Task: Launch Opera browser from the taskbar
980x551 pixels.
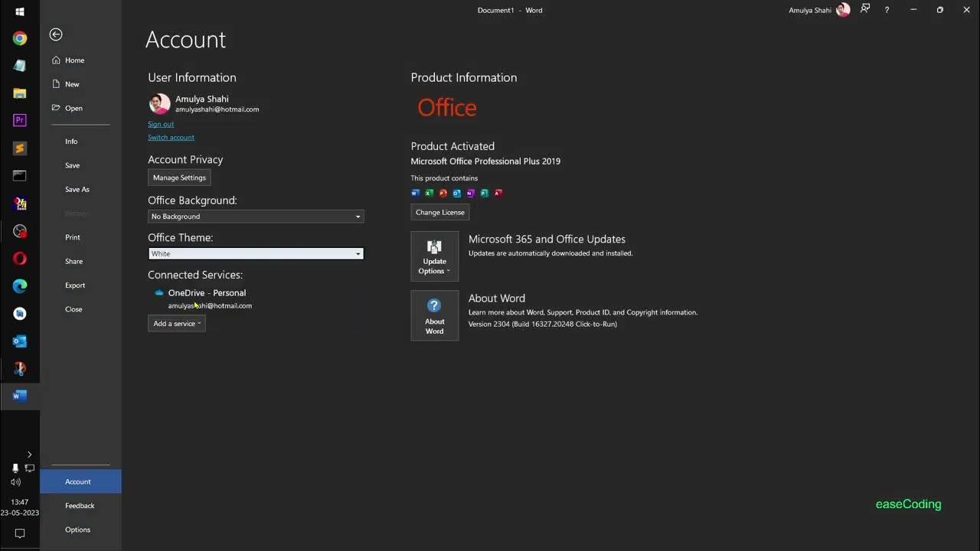Action: point(20,259)
